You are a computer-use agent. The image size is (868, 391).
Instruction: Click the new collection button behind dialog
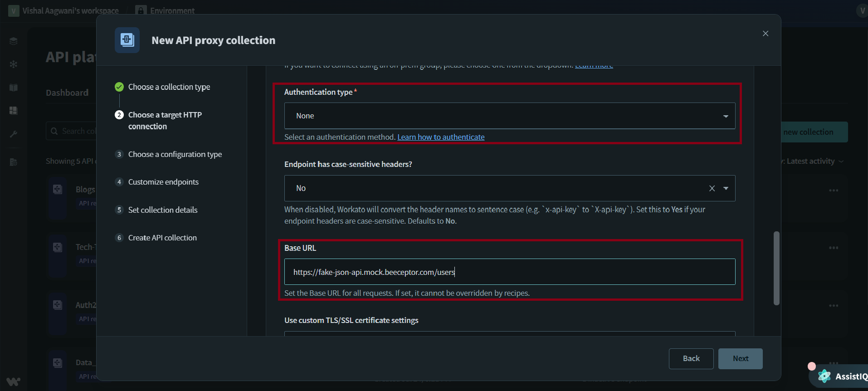(x=814, y=132)
